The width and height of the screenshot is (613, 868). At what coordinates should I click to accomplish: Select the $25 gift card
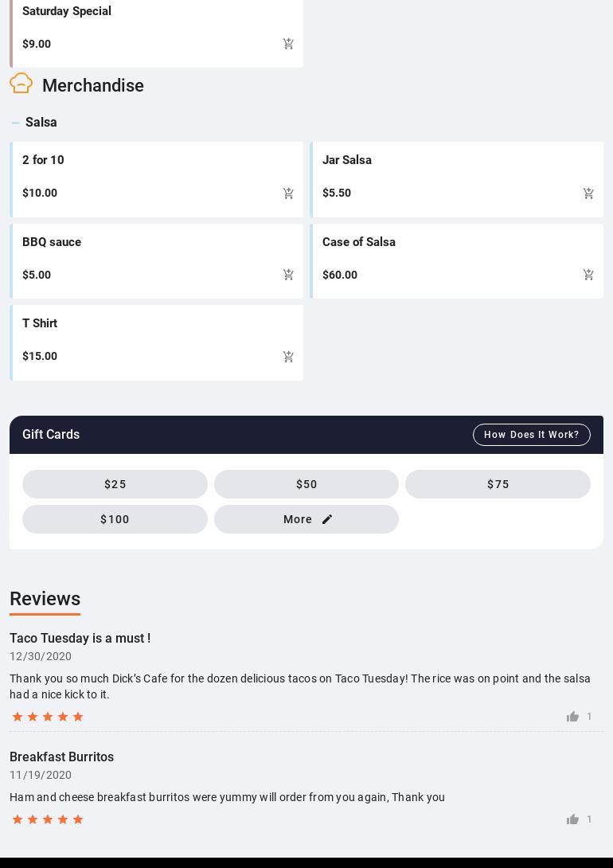(x=115, y=484)
